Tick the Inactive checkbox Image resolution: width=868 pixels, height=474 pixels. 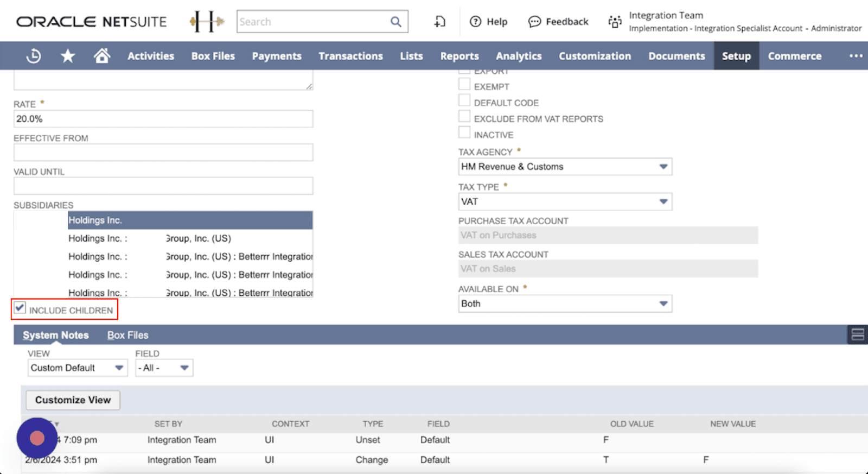[464, 132]
